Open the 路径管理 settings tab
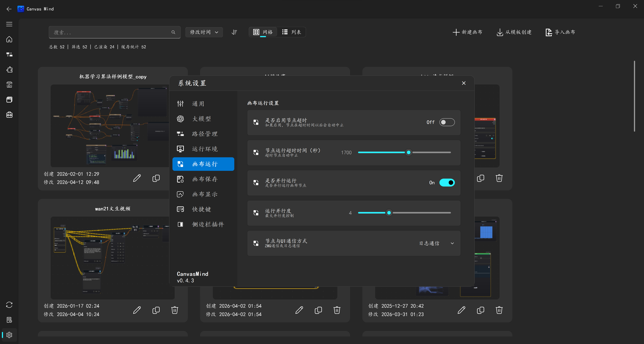The height and width of the screenshot is (344, 644). coord(203,134)
